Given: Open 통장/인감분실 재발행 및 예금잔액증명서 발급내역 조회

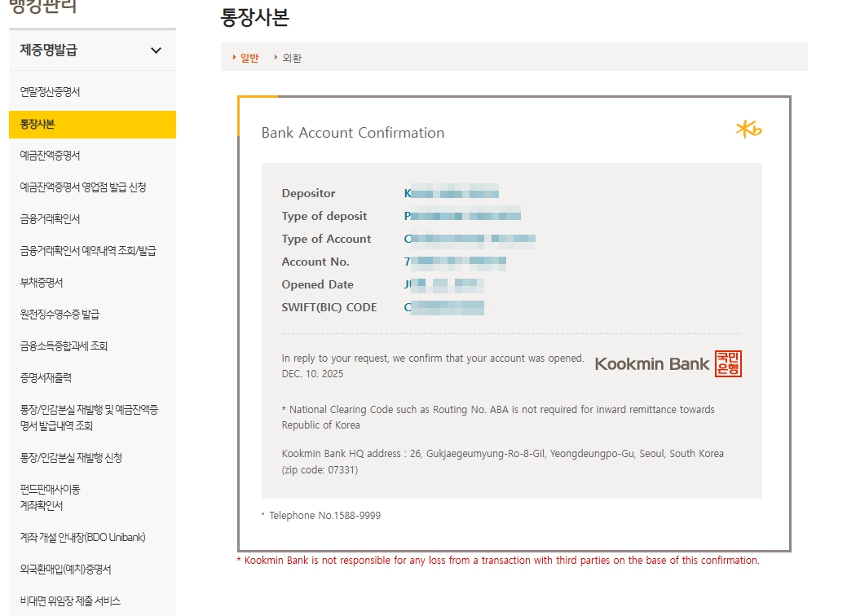Looking at the screenshot, I should click(89, 417).
